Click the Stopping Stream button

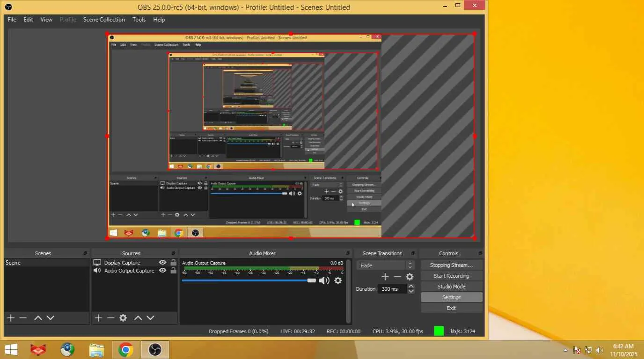(452, 265)
